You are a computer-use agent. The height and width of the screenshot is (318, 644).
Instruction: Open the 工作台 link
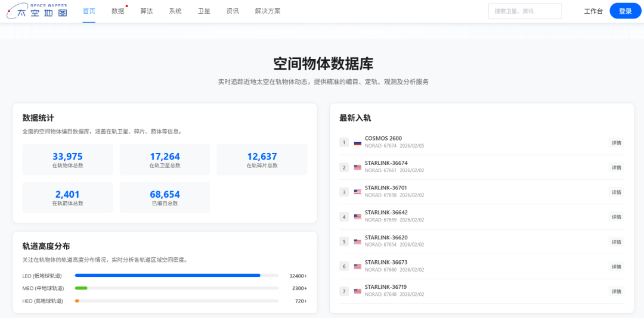click(593, 11)
